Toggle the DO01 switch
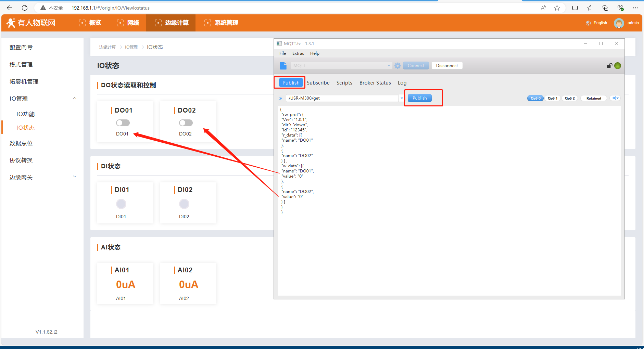 coord(123,123)
